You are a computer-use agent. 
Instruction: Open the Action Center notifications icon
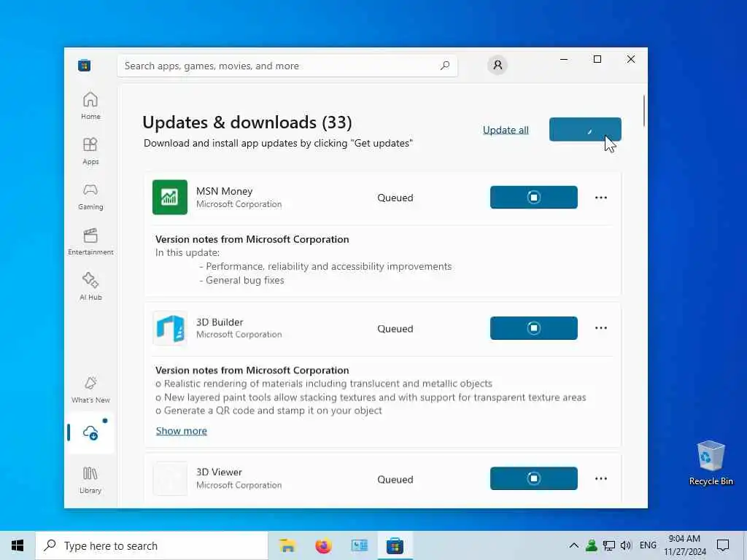click(723, 545)
